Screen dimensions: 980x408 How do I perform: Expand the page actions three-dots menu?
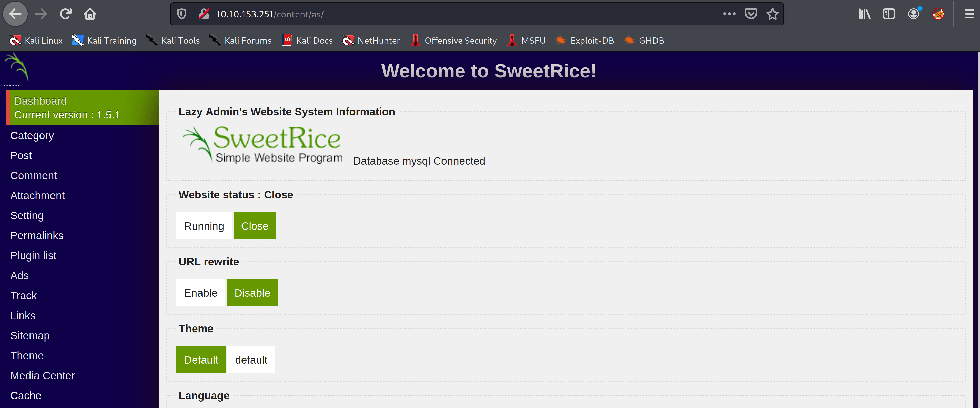(729, 14)
